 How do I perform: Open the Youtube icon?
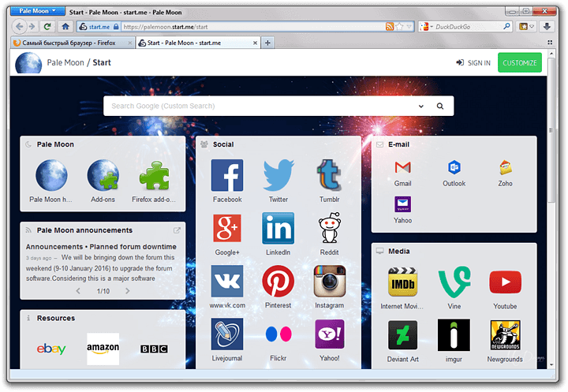click(x=506, y=282)
